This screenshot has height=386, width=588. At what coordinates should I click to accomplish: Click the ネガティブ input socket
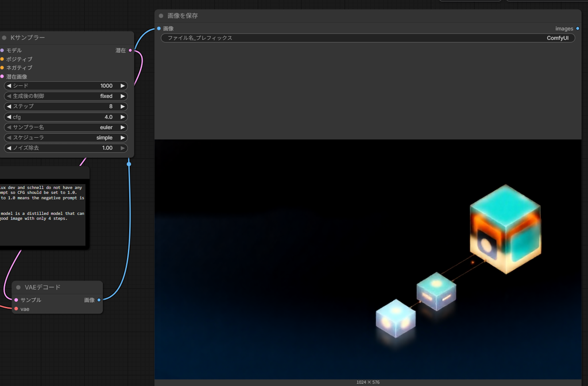[x=2, y=68]
